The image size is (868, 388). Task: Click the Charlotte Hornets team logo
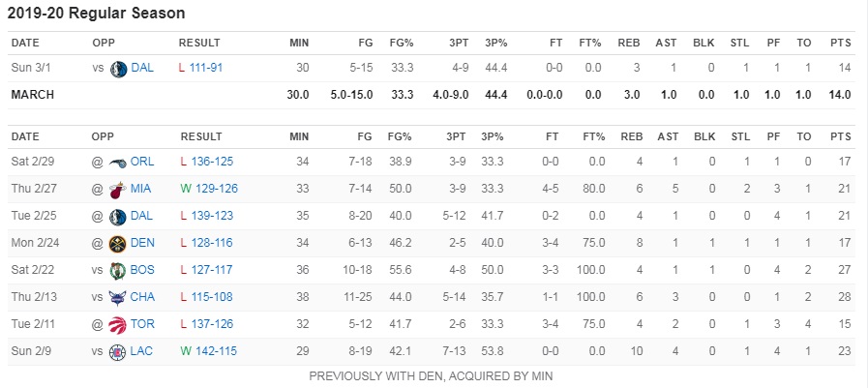117,298
